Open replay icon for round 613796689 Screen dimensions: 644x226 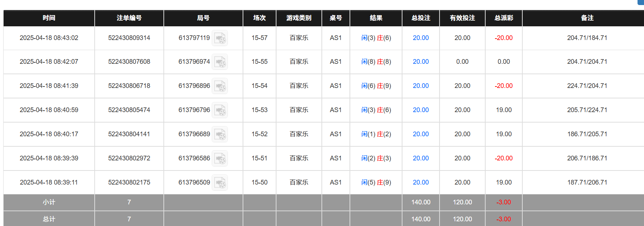click(220, 134)
